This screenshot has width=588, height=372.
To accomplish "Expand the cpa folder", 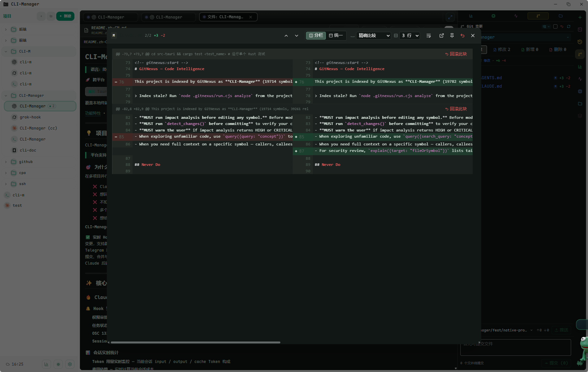I will 6,173.
